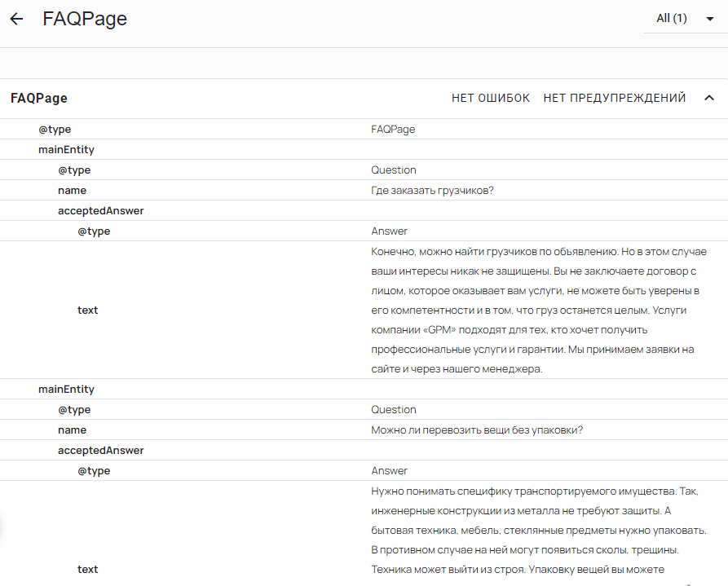Viewport: 728px width, 586px height.
Task: Click the "НЕТ ПРЕДУПРЕЖДЕНИЙ" status label
Action: click(x=615, y=98)
